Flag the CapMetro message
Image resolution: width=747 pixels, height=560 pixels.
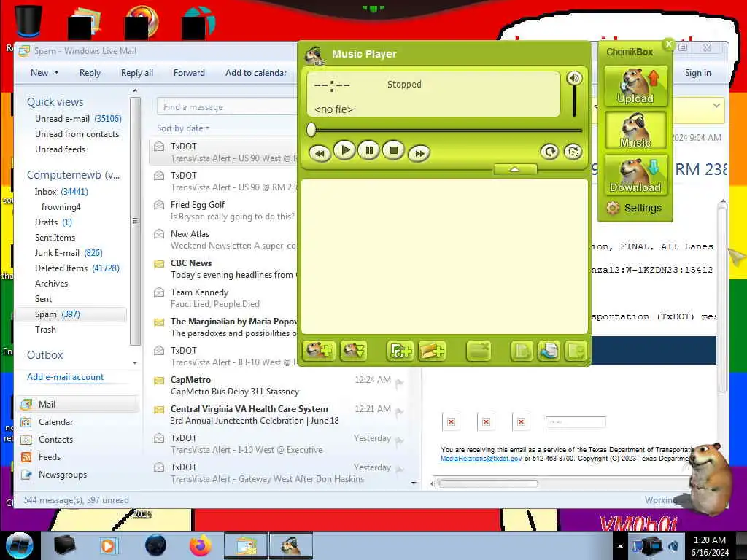(399, 382)
